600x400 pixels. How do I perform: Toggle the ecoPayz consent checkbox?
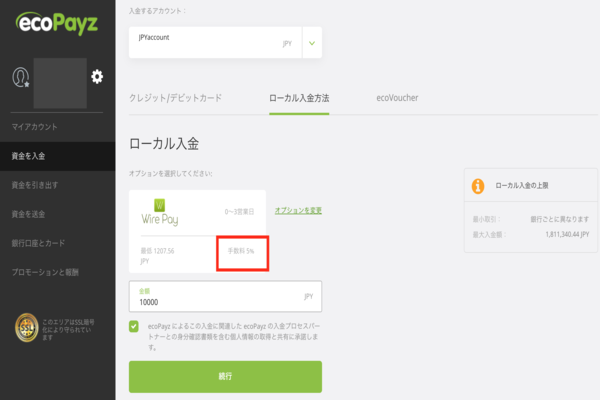134,327
